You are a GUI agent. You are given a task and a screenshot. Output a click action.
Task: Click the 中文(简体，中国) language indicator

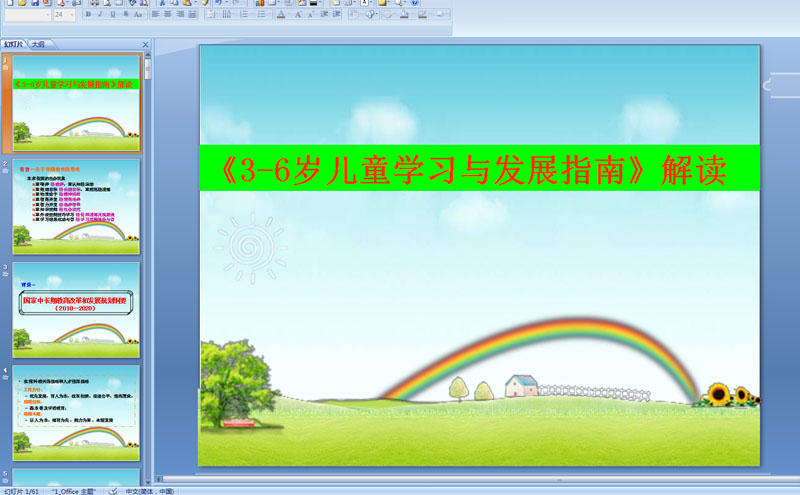point(150,491)
